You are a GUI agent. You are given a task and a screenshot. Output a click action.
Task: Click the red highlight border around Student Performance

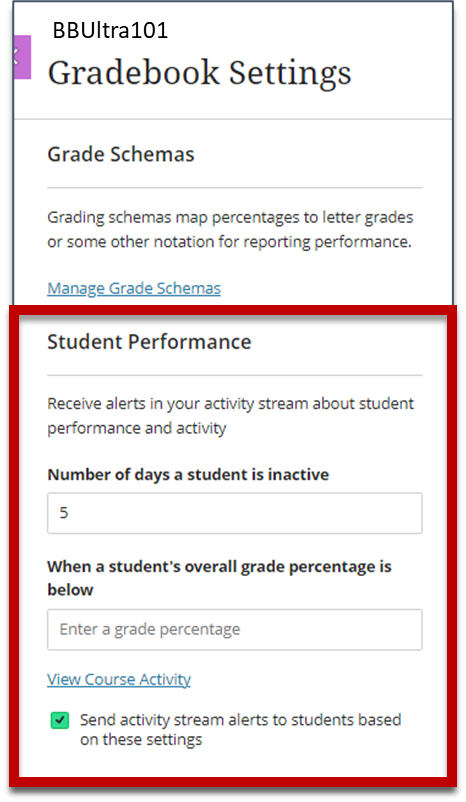point(233,310)
